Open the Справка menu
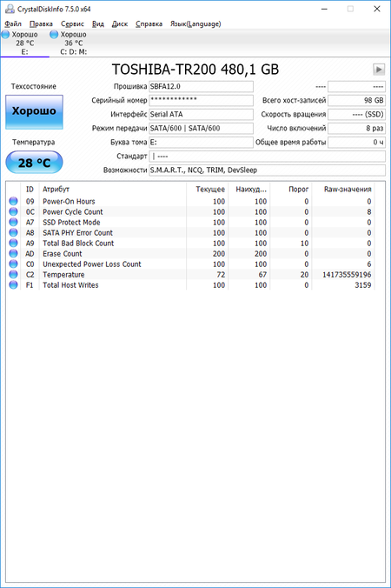Image resolution: width=391 pixels, height=588 pixels. pos(149,24)
